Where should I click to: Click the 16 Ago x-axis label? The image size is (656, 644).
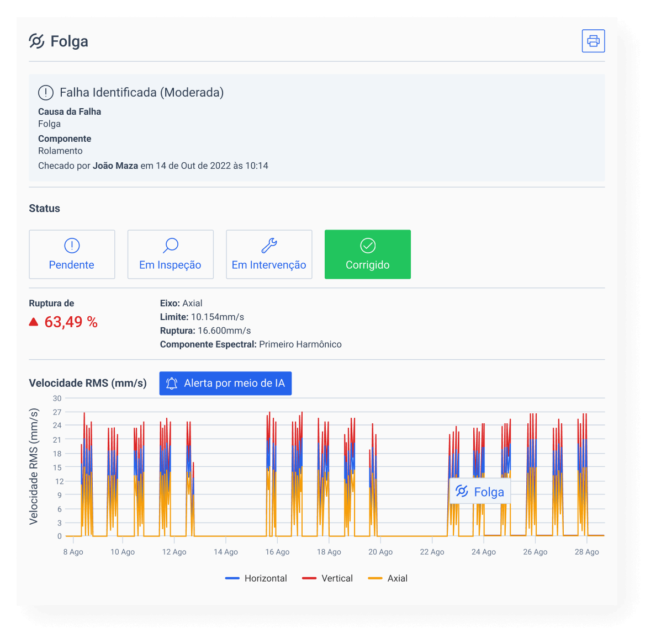coord(277,552)
